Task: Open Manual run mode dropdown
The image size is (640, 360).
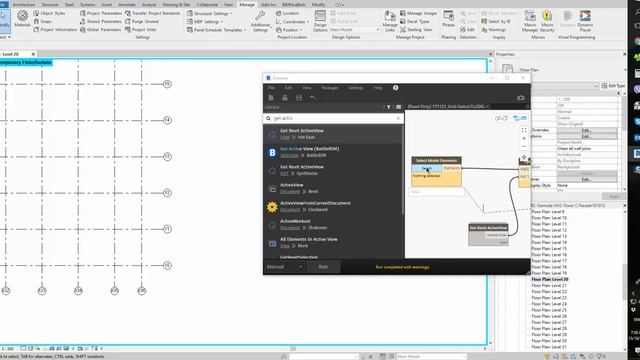Action: [x=284, y=267]
